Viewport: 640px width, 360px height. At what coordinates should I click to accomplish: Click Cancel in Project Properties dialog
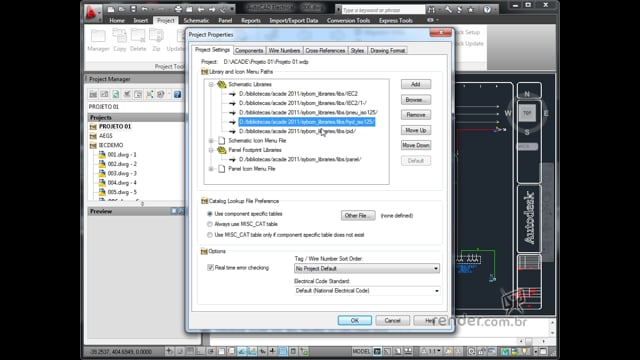point(392,320)
